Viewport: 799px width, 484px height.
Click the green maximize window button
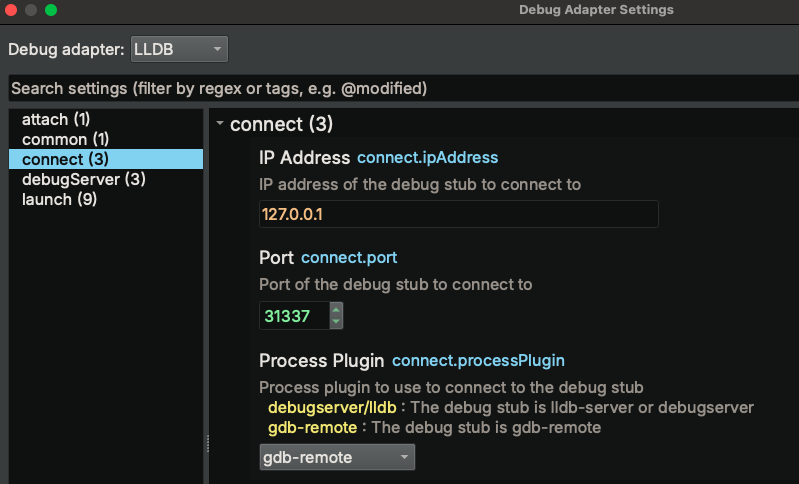[x=51, y=10]
